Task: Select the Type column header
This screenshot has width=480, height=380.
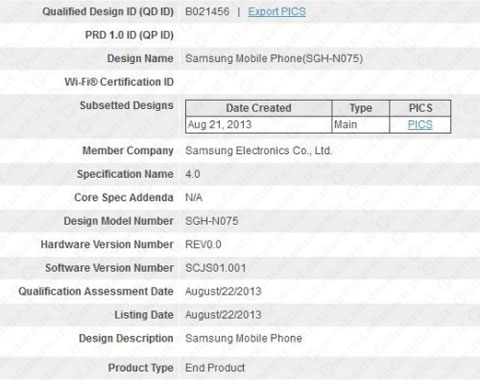Action: (x=361, y=108)
